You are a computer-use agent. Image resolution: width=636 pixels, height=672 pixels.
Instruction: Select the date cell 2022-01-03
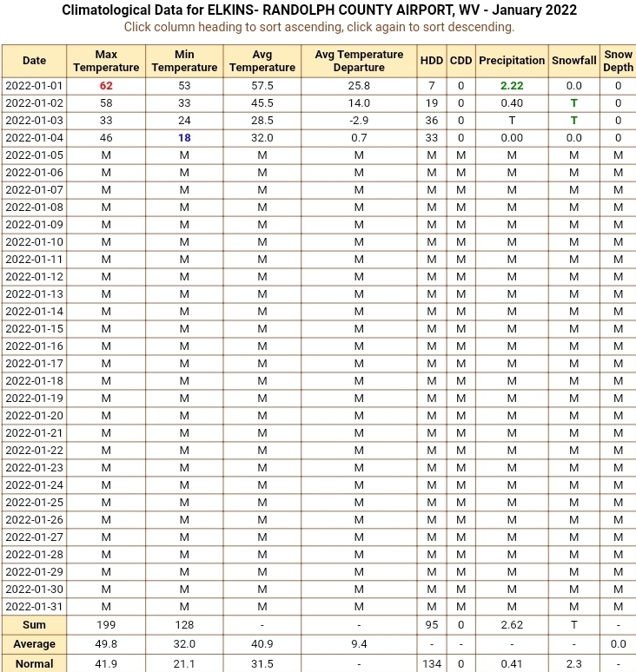point(34,121)
